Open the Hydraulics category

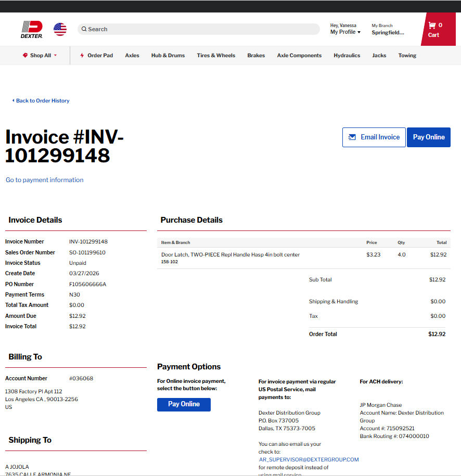pos(347,55)
